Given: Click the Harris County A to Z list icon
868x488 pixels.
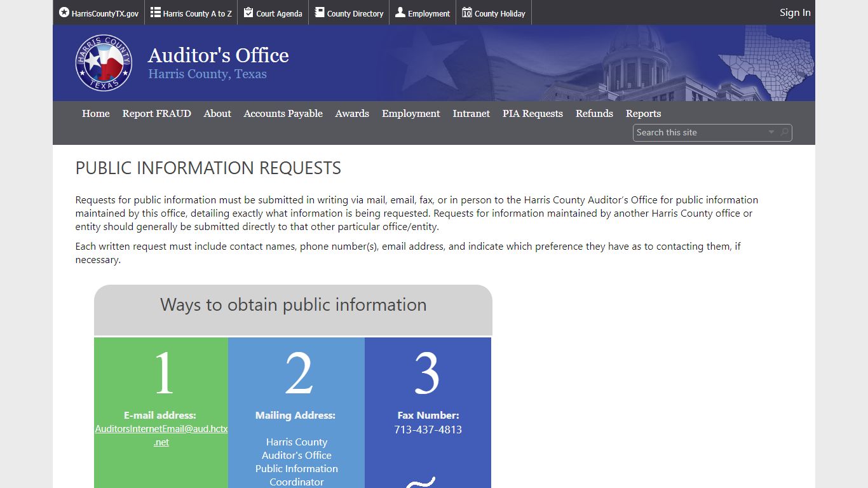Looking at the screenshot, I should click(x=155, y=12).
